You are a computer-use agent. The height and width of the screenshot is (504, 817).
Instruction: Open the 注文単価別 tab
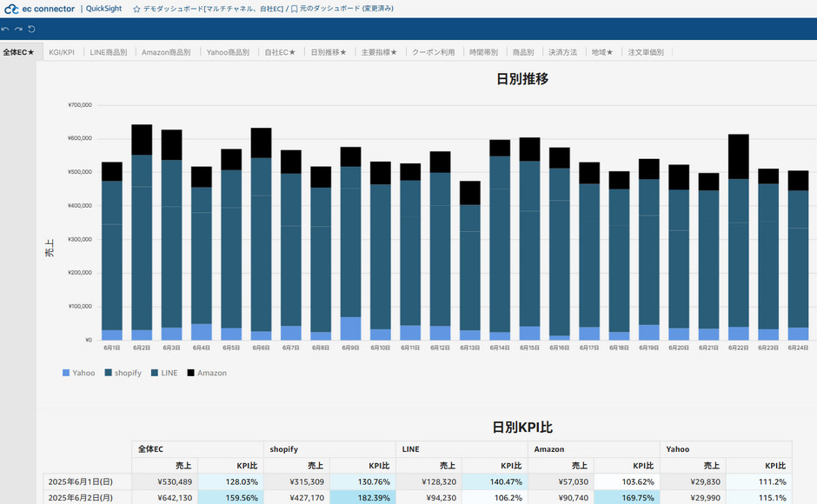646,52
